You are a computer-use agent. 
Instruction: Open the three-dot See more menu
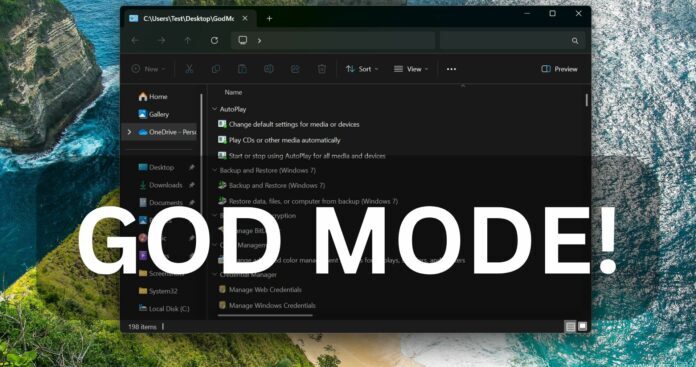pos(451,69)
